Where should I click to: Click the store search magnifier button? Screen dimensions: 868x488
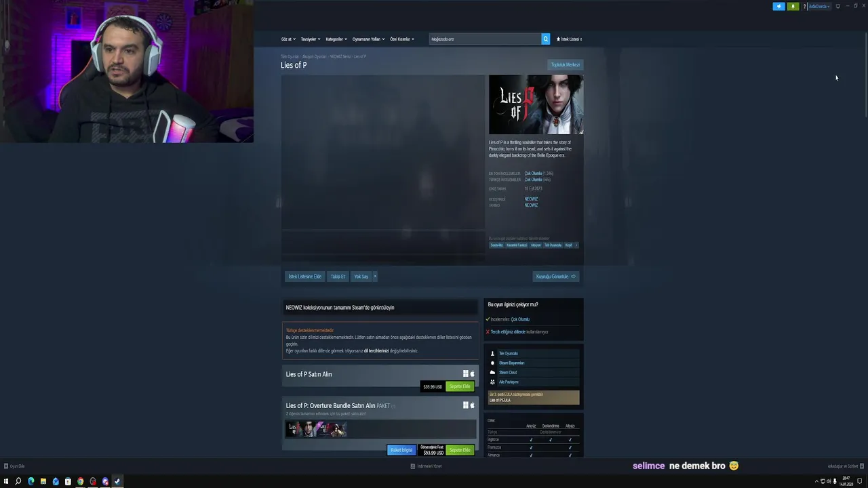click(x=545, y=39)
